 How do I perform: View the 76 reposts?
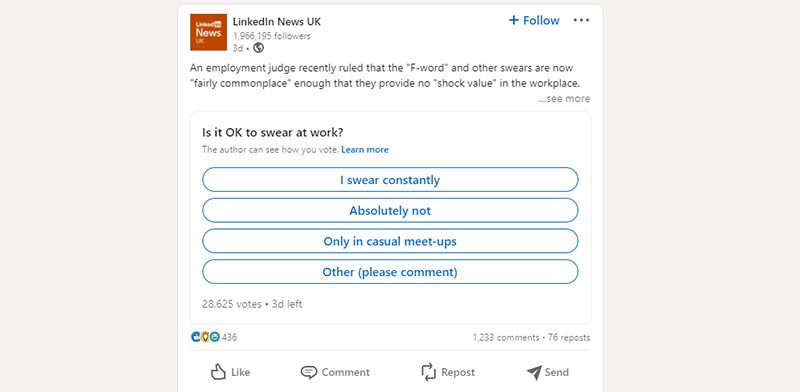click(569, 337)
